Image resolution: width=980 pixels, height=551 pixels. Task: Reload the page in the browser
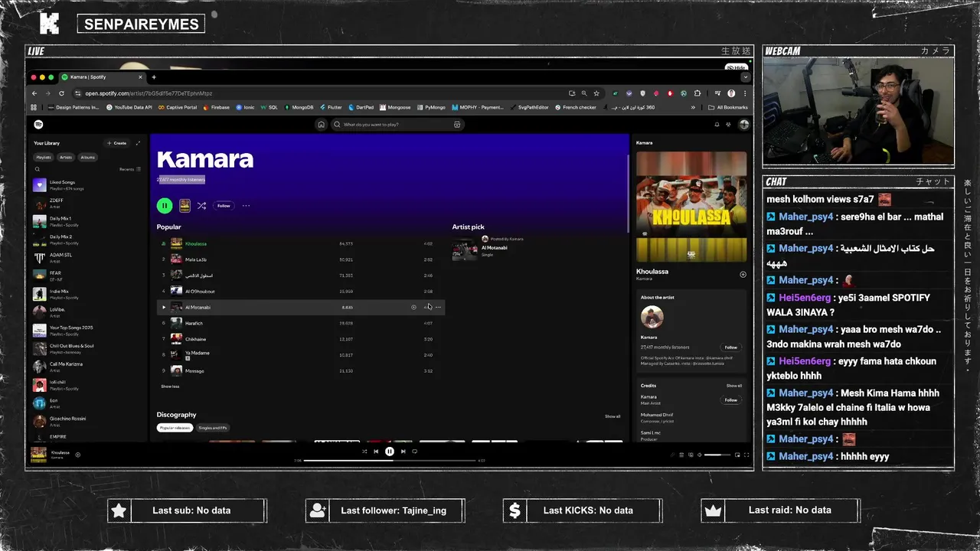(x=61, y=93)
